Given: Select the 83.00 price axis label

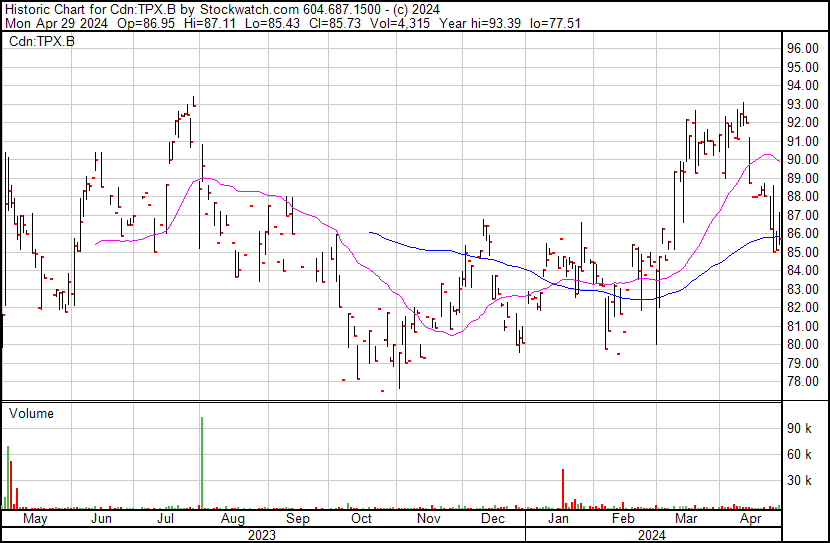Looking at the screenshot, I should pyautogui.click(x=803, y=289).
